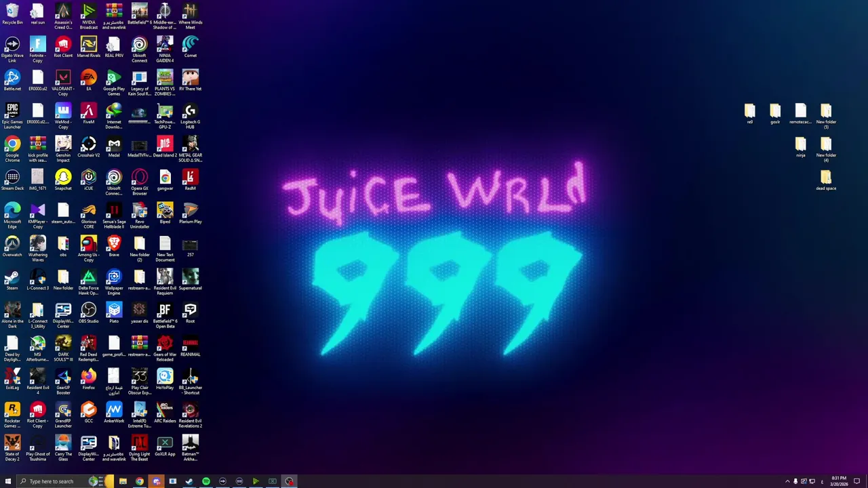Select the Comet browser icon
The height and width of the screenshot is (488, 868).
click(190, 47)
